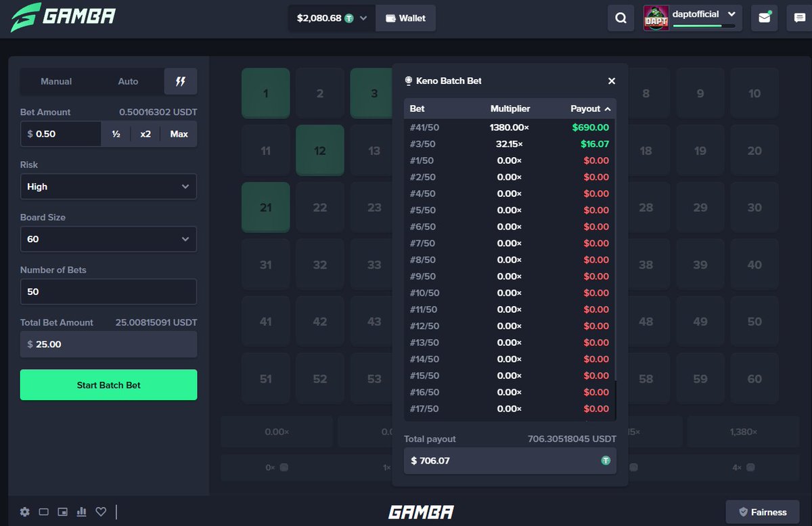Select Keno number 32 tile

tap(320, 265)
